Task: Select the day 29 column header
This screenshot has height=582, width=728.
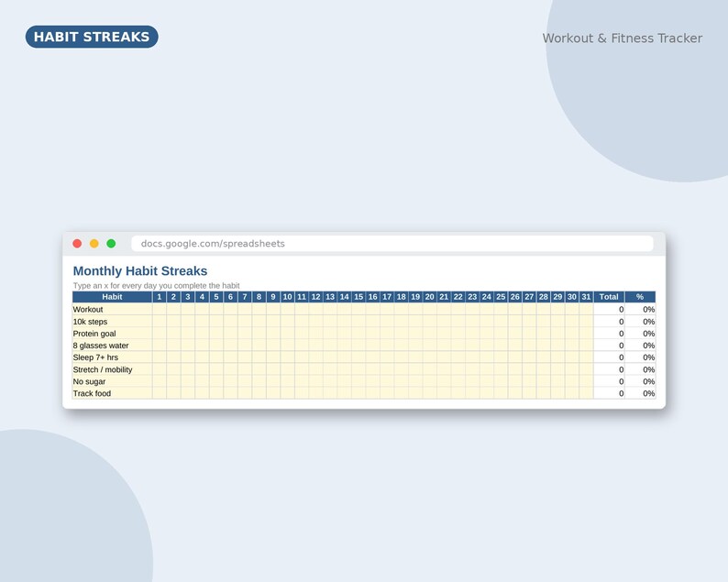Action: [557, 297]
